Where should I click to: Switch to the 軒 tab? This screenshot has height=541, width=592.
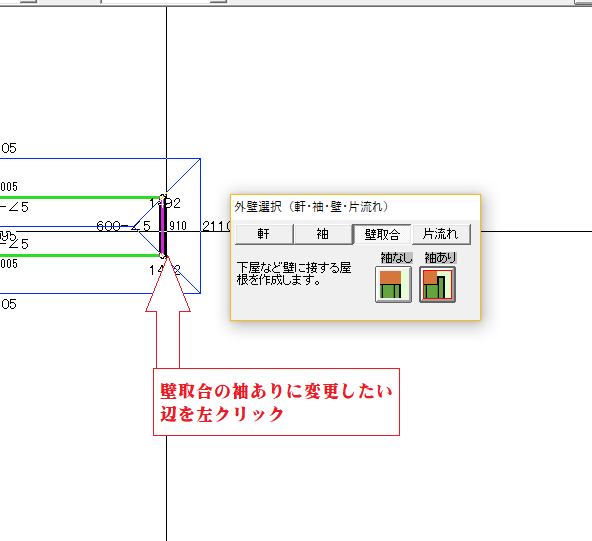click(264, 234)
